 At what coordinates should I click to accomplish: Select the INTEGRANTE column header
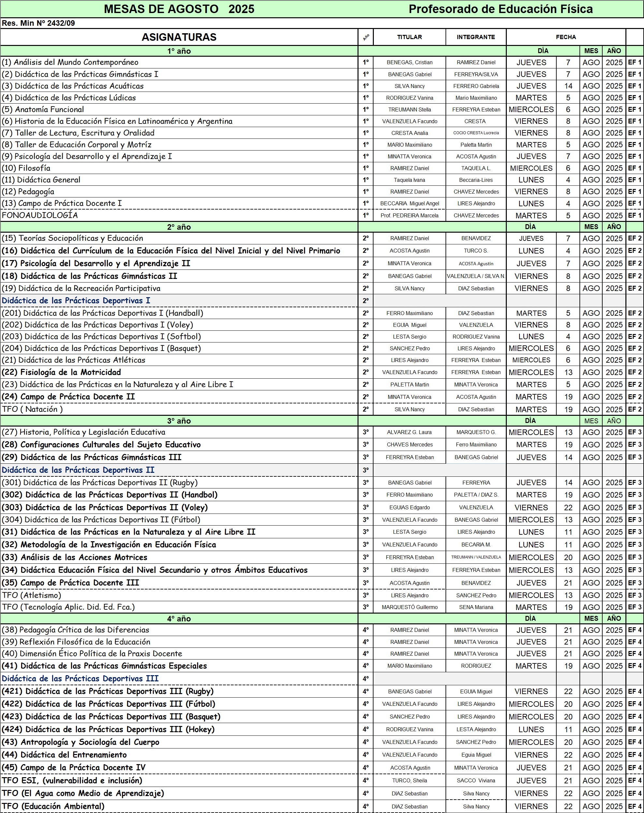tap(476, 37)
